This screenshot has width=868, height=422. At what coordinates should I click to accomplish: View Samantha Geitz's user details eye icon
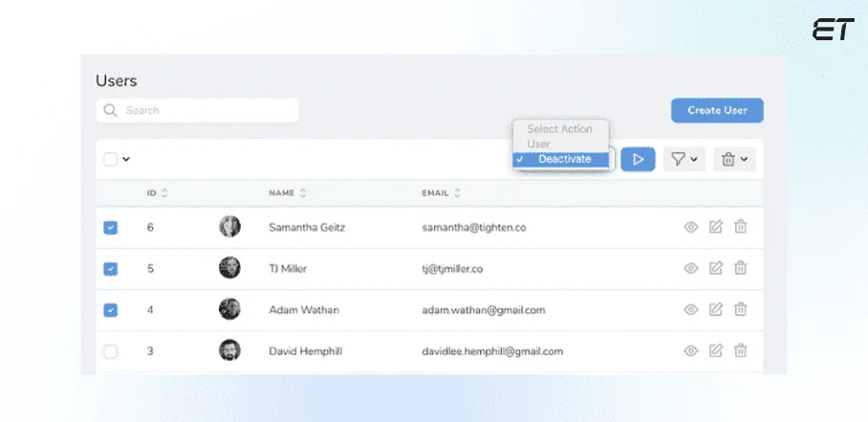[x=690, y=228]
